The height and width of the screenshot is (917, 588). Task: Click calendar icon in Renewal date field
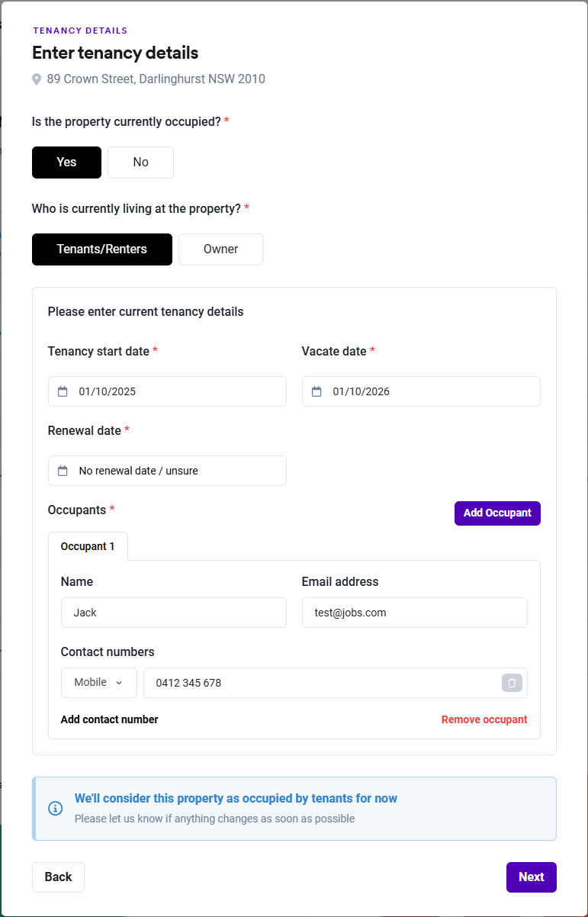63,471
